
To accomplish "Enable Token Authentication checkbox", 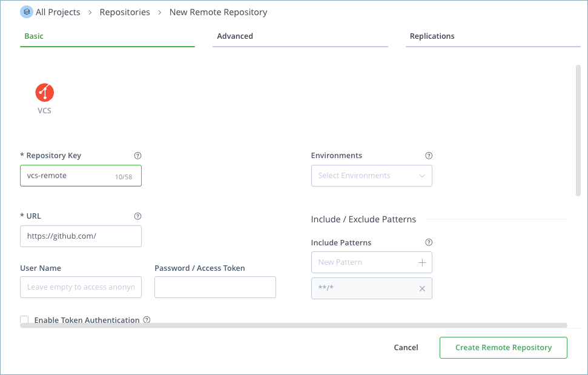I will (24, 319).
